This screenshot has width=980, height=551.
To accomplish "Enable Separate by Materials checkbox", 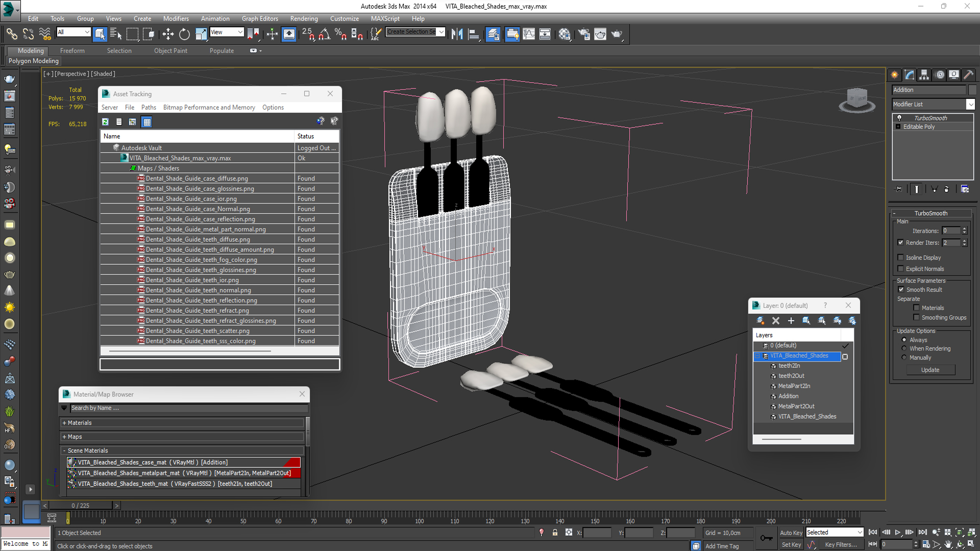I will click(917, 308).
